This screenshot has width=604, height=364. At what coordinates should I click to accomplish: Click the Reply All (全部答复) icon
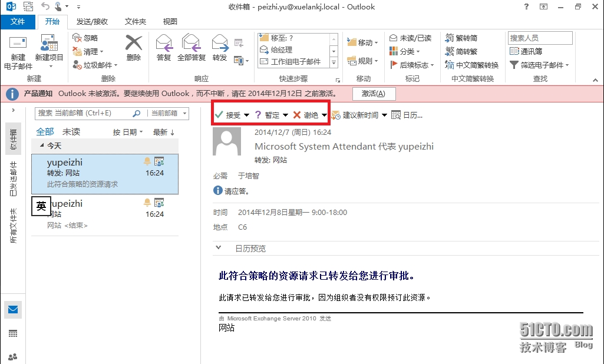click(x=192, y=43)
